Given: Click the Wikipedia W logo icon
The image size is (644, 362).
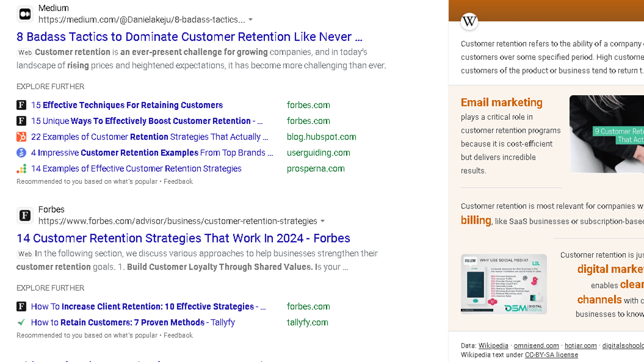Looking at the screenshot, I should (x=469, y=21).
